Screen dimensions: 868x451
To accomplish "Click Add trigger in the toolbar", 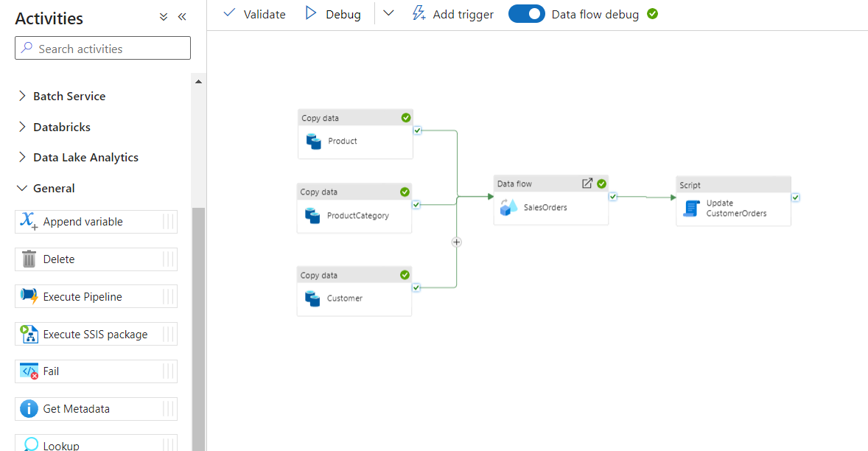I will coord(452,14).
